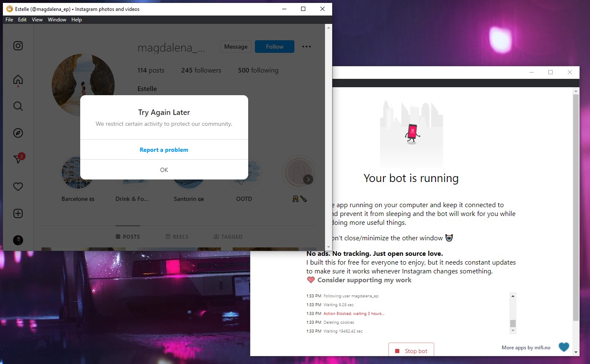Viewport: 590px width, 364px height.
Task: Click Instagram window scrollbar down arrow
Action: [328, 247]
